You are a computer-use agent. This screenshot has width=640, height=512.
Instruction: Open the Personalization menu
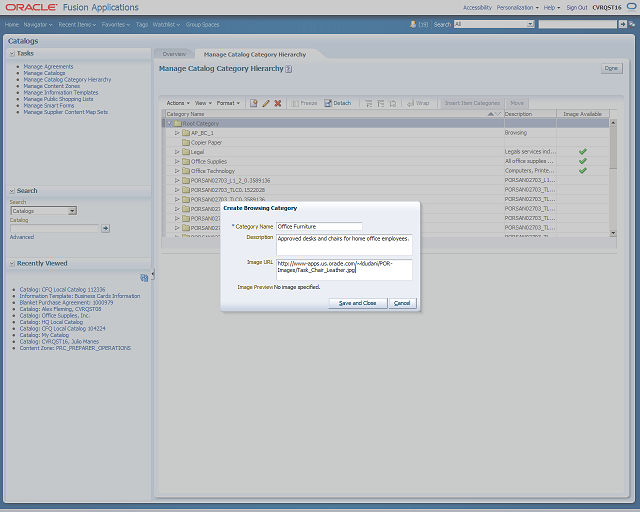(x=518, y=7)
